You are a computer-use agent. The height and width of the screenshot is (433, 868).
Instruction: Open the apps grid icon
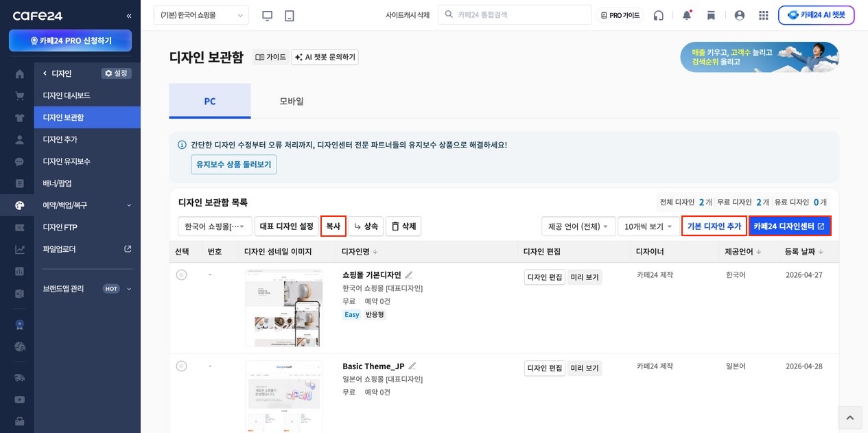click(764, 15)
